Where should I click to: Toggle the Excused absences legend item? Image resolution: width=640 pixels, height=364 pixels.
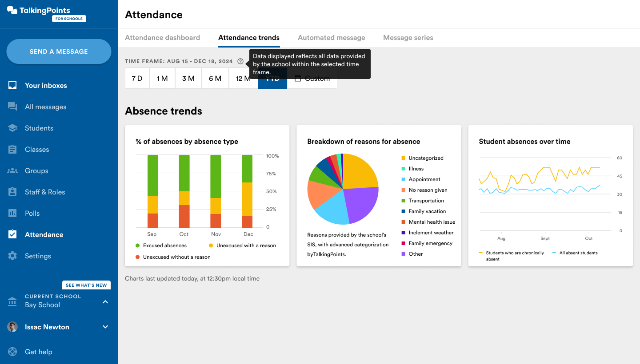click(162, 245)
